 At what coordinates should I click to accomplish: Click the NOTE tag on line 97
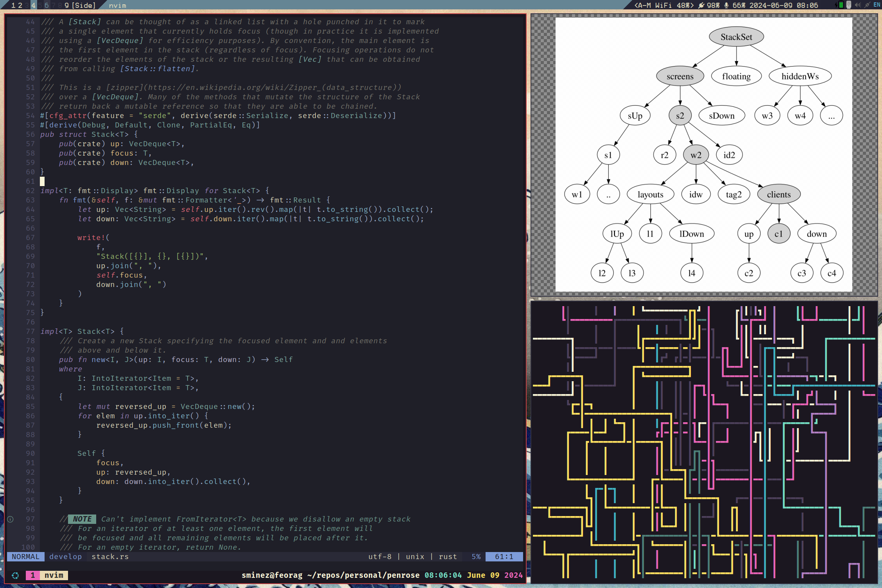coord(82,519)
